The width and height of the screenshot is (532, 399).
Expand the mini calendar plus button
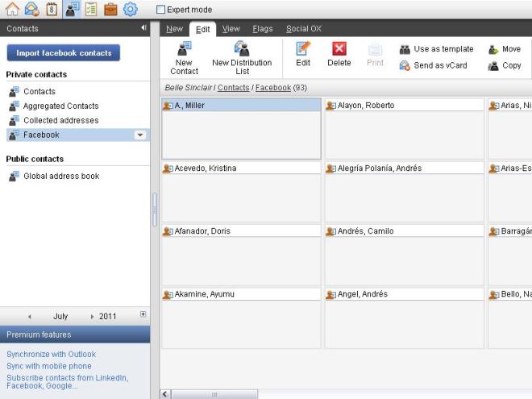click(x=143, y=315)
